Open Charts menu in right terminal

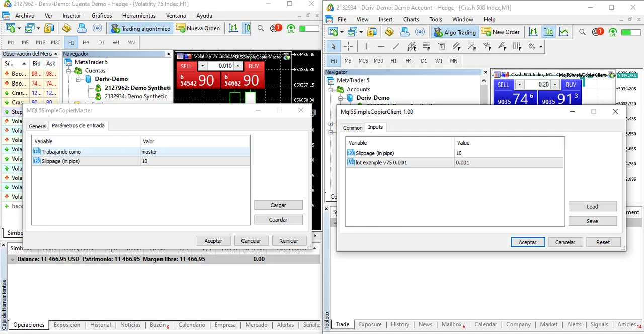411,19
